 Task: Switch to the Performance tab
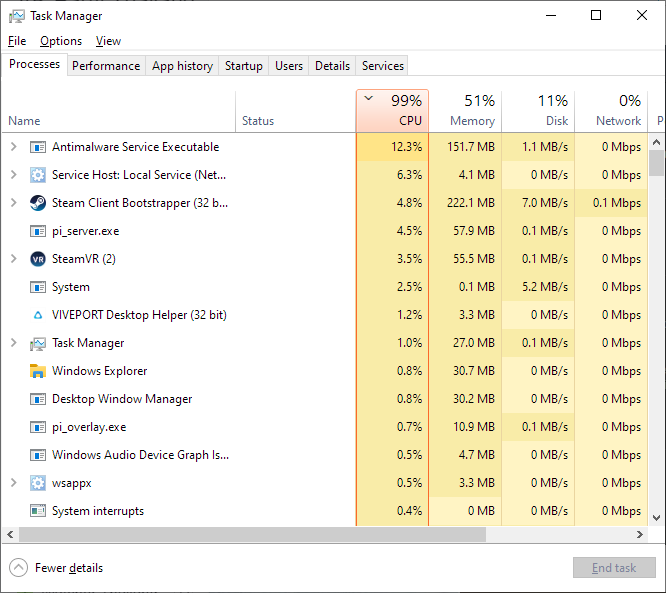click(106, 66)
